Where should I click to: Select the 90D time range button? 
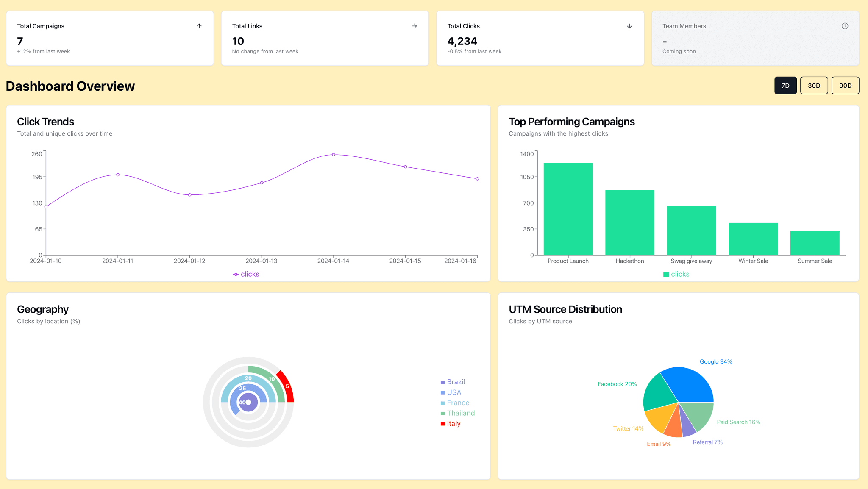point(845,85)
